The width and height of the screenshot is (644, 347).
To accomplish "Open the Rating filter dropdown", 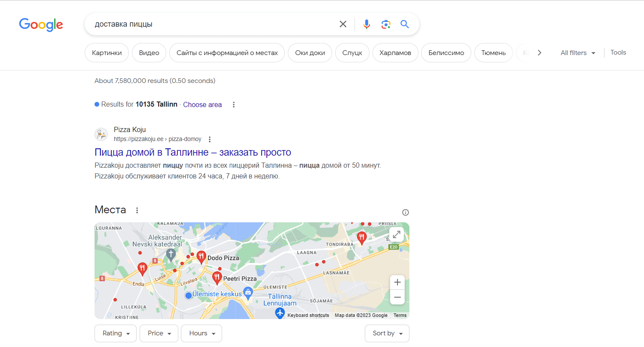I will [x=116, y=333].
